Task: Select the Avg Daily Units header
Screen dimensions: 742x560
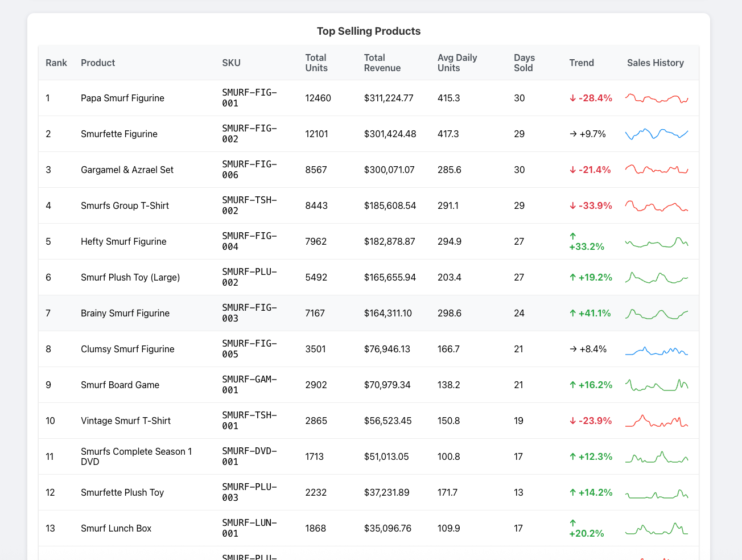Action: [x=457, y=63]
